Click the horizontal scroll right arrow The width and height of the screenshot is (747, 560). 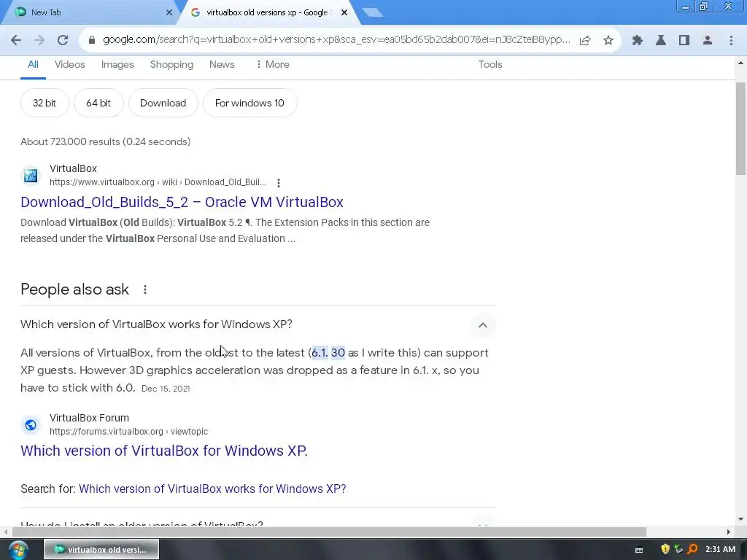point(728,532)
